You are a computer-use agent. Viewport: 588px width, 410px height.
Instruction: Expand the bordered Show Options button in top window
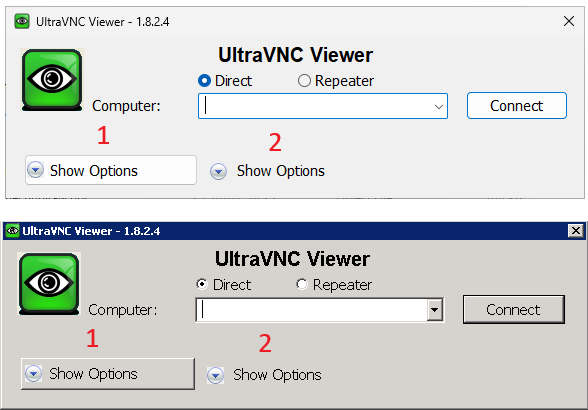tap(111, 170)
